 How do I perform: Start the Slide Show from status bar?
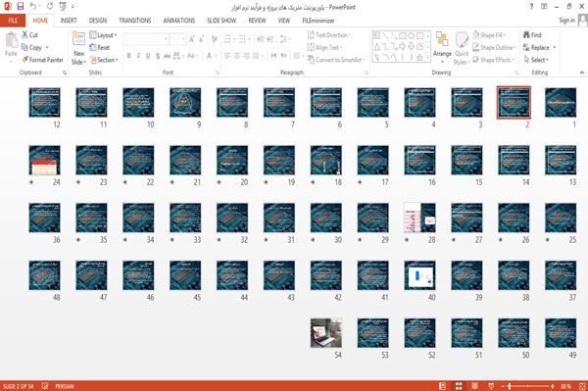coord(491,386)
